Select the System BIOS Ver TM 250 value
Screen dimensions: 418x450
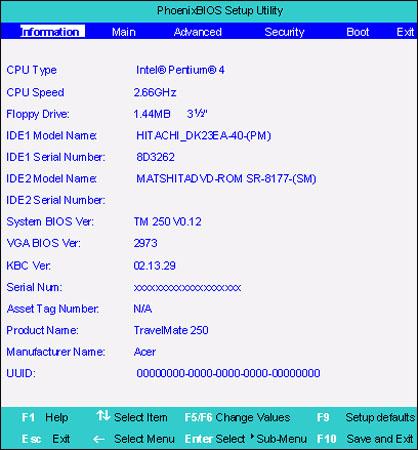167,222
